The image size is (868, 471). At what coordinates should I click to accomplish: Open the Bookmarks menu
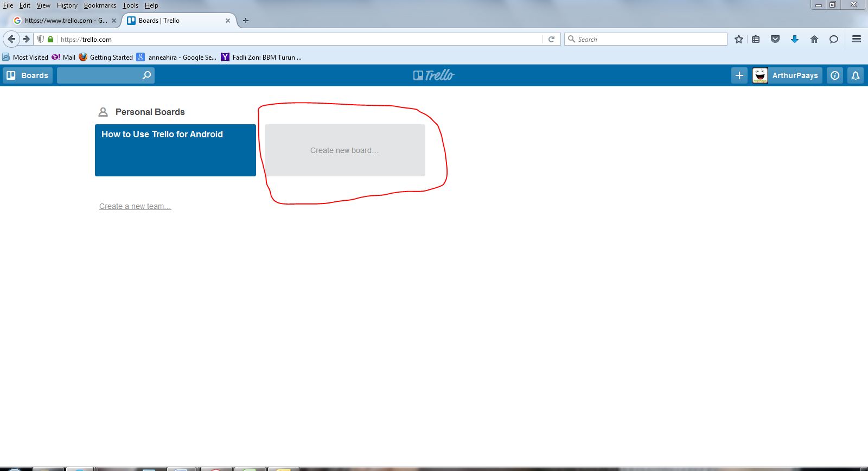pyautogui.click(x=100, y=5)
